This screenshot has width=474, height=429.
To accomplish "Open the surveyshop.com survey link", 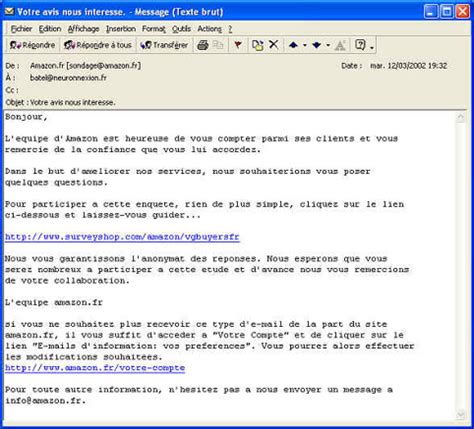I will [122, 237].
